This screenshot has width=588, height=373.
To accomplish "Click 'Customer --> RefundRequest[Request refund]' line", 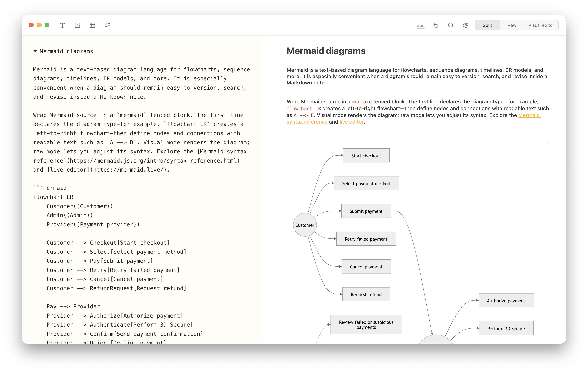I will (116, 288).
